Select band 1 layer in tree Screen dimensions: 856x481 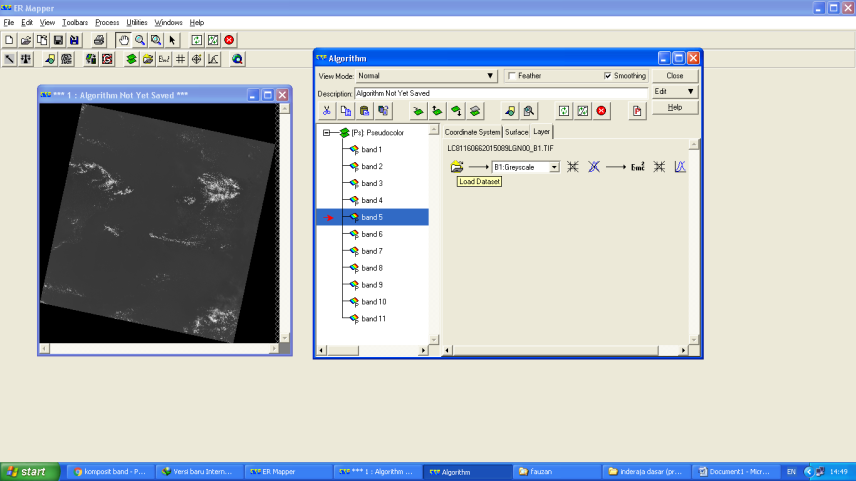pyautogui.click(x=371, y=150)
